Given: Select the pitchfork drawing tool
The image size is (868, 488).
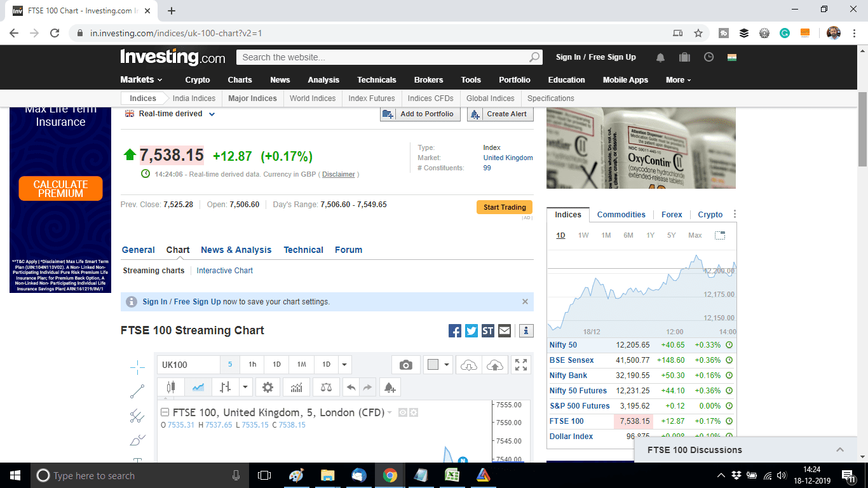Looking at the screenshot, I should [x=137, y=416].
